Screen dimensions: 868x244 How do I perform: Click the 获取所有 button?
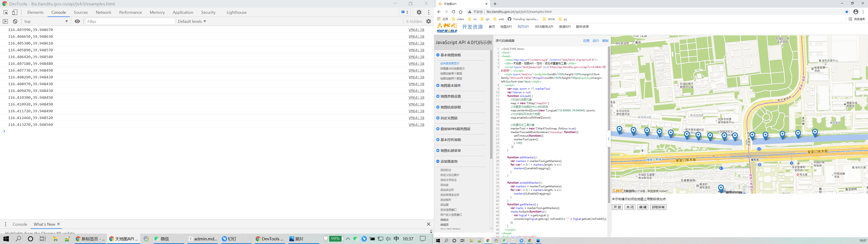click(x=658, y=207)
